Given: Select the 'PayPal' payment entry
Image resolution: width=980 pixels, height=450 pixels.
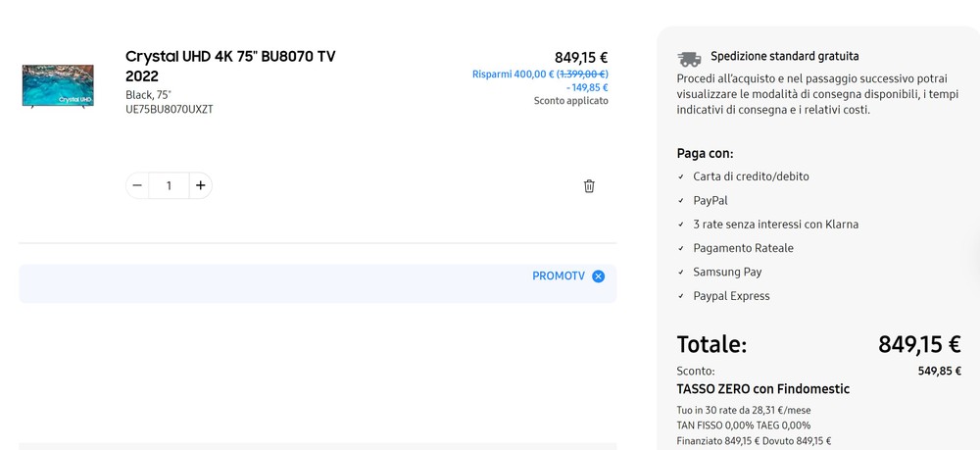Looking at the screenshot, I should [x=710, y=201].
